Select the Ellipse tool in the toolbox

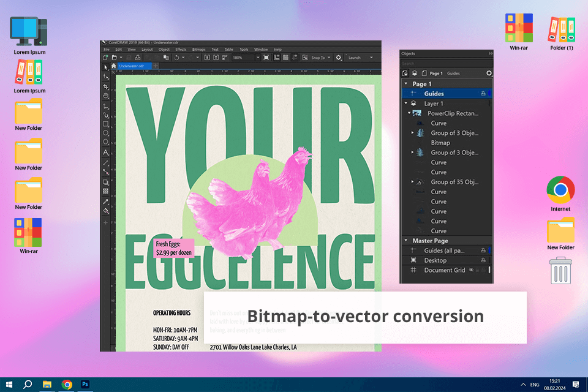(x=106, y=133)
